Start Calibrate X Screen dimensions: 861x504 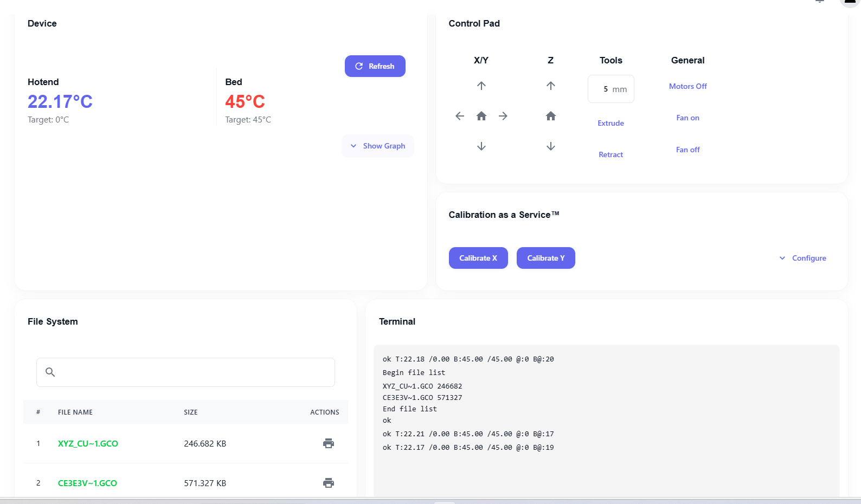click(x=478, y=258)
